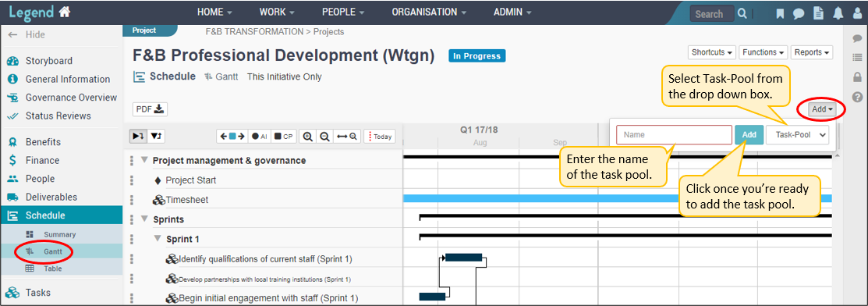Open the document icon in top bar
This screenshot has height=306, width=868.
pyautogui.click(x=819, y=14)
